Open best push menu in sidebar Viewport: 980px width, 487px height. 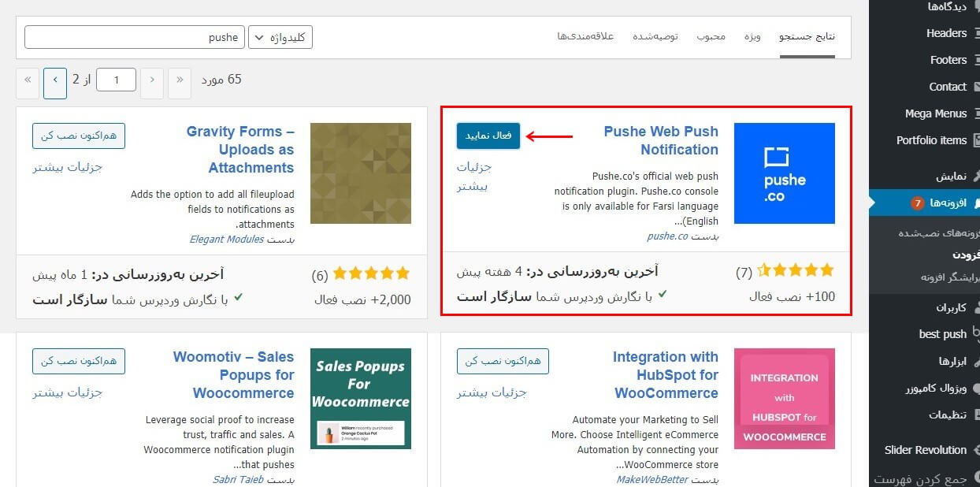[x=942, y=334]
